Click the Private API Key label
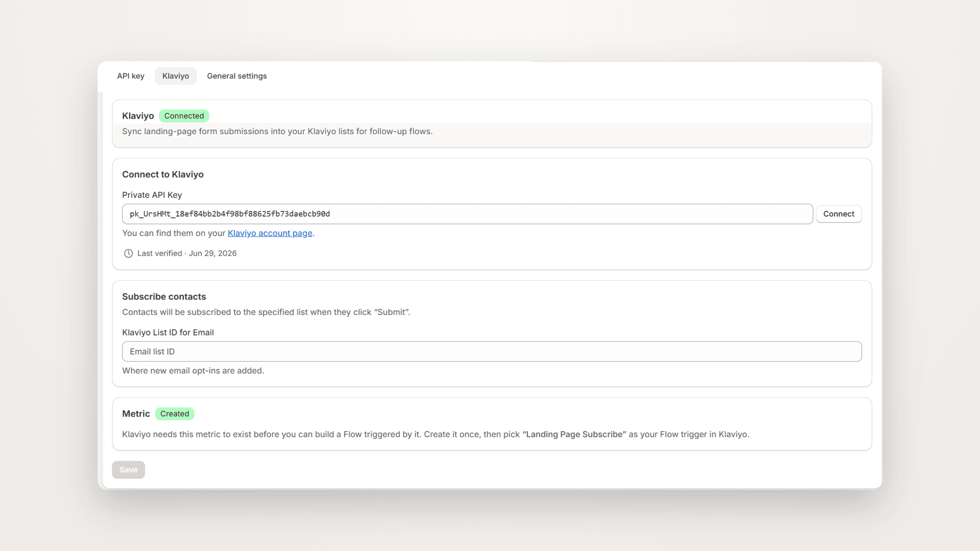This screenshot has height=551, width=980. [152, 195]
